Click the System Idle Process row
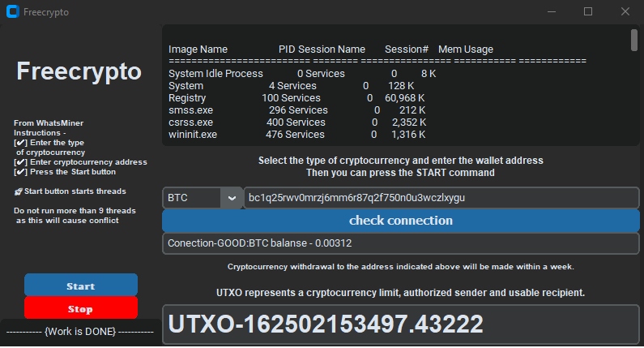Screen dimensions: 644x348 click(x=302, y=74)
